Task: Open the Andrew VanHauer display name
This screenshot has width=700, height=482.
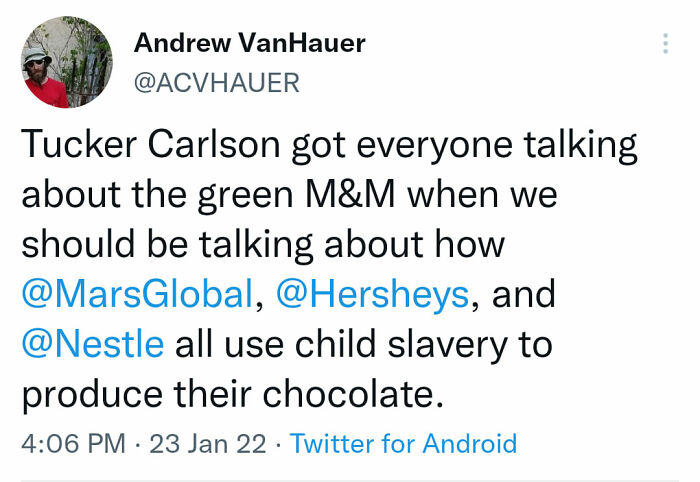Action: pos(249,43)
